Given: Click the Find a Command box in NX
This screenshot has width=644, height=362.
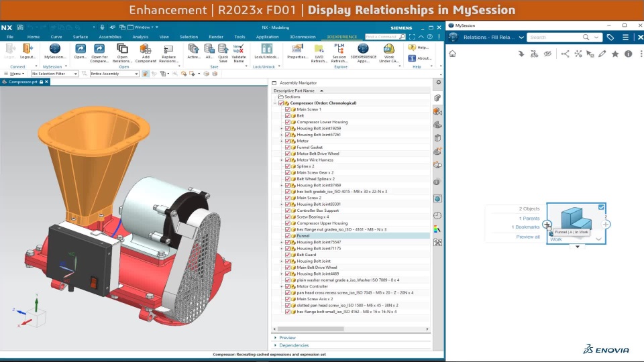Looking at the screenshot, I should tap(382, 37).
